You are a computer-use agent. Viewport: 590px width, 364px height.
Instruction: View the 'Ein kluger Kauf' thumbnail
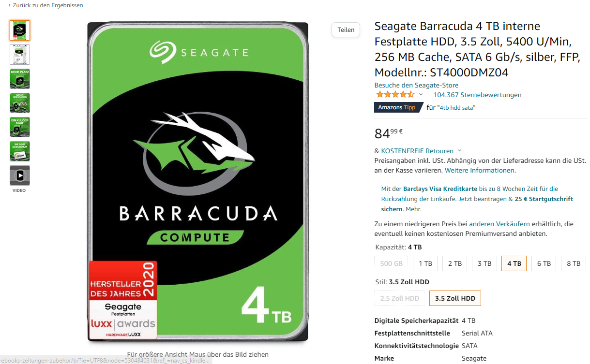(x=20, y=127)
